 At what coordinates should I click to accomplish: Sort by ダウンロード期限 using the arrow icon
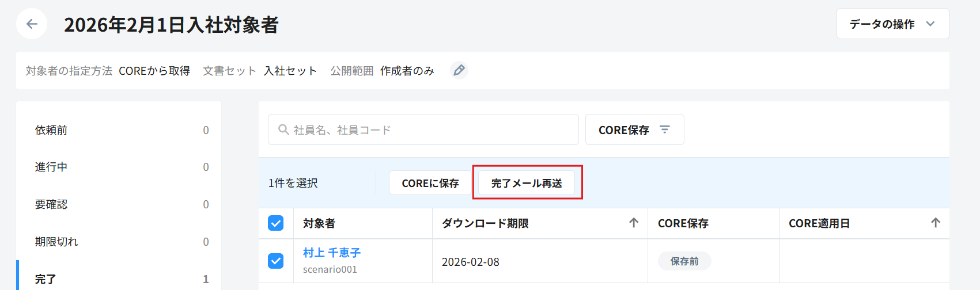634,223
